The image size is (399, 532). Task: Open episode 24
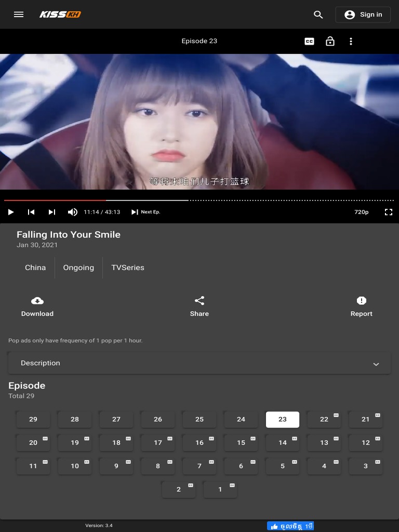point(241,419)
